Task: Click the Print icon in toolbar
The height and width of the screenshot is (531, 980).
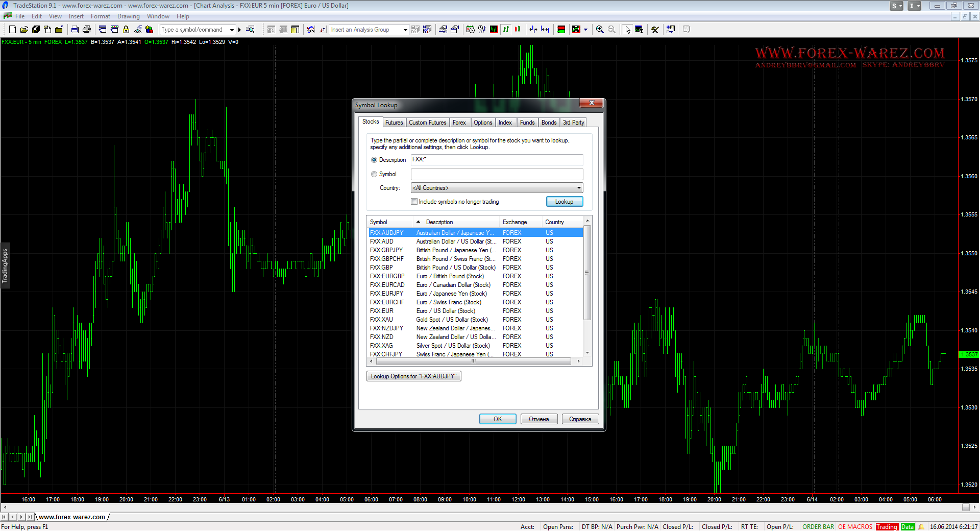Action: (87, 30)
